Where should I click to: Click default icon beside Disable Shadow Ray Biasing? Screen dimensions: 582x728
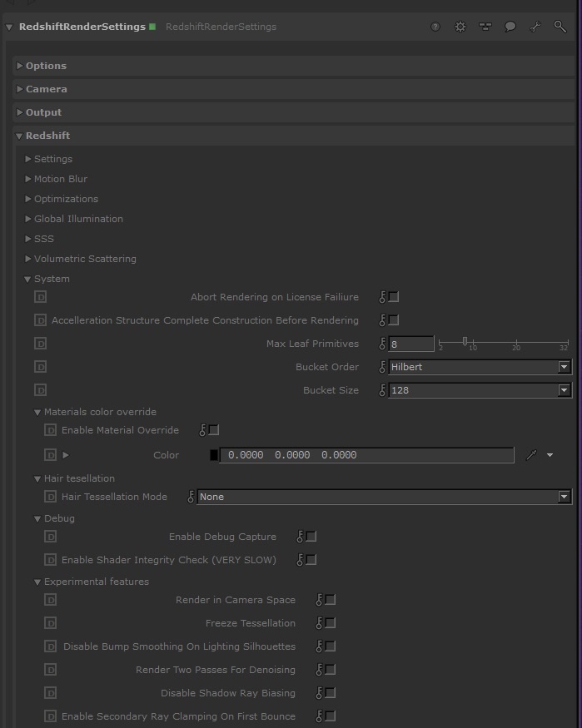pos(50,693)
